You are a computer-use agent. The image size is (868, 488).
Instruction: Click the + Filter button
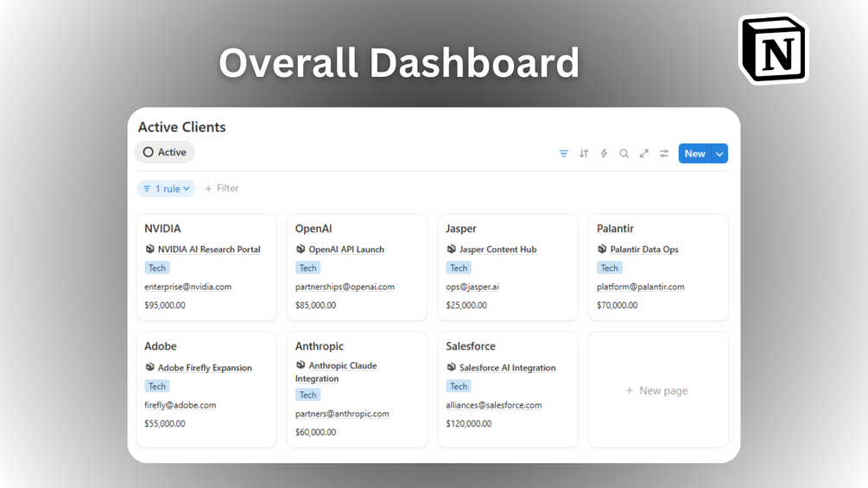click(221, 188)
